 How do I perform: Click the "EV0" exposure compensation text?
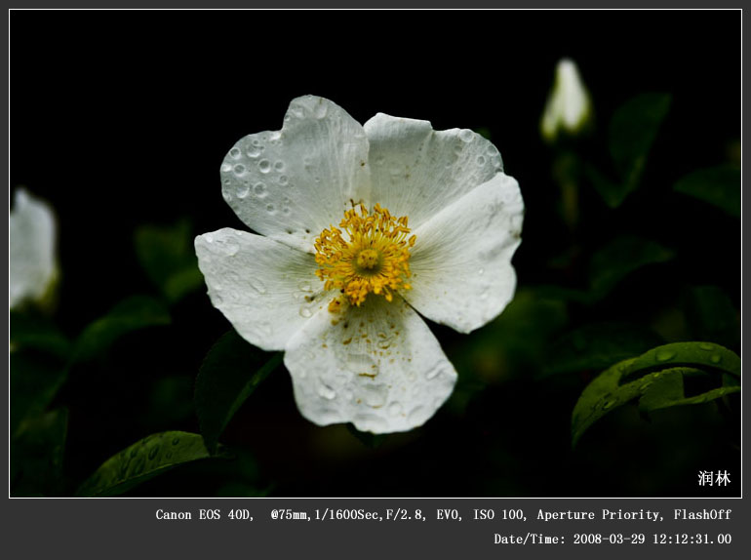point(448,514)
